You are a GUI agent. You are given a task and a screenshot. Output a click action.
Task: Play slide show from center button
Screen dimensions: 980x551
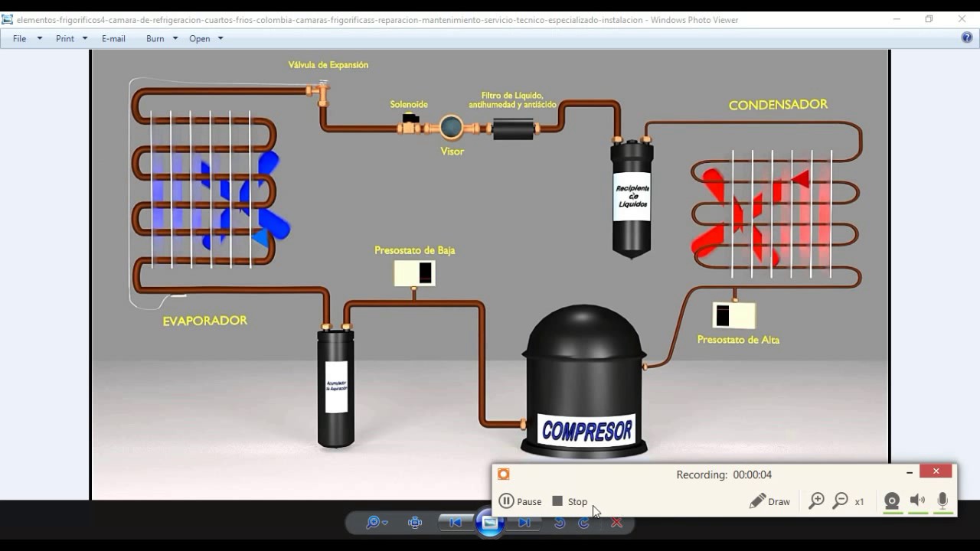[x=490, y=523]
